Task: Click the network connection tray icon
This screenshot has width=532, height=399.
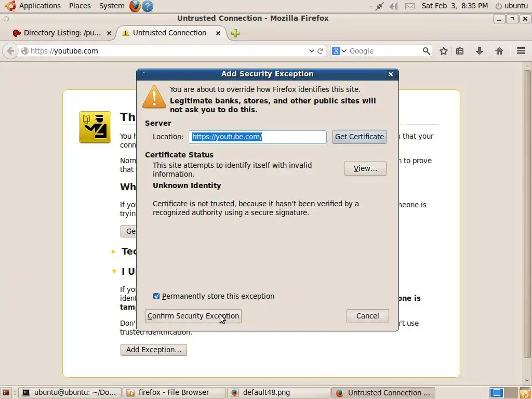Action: (x=379, y=6)
